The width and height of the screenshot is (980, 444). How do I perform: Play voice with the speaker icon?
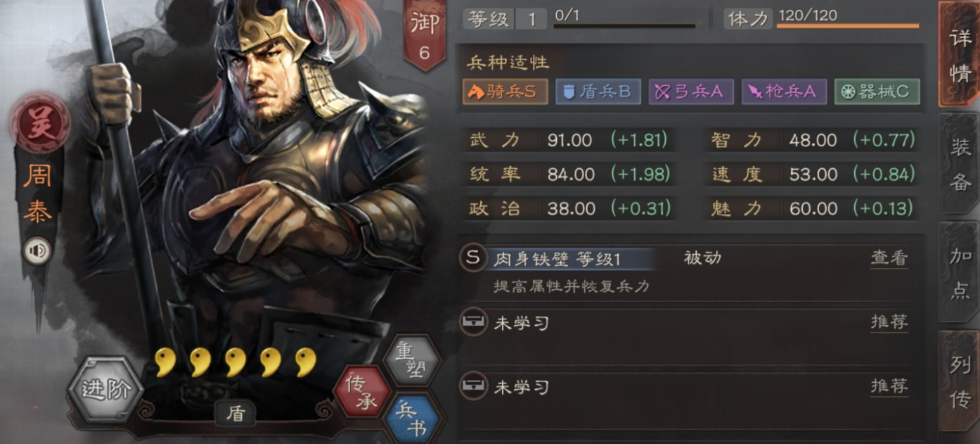[x=37, y=251]
